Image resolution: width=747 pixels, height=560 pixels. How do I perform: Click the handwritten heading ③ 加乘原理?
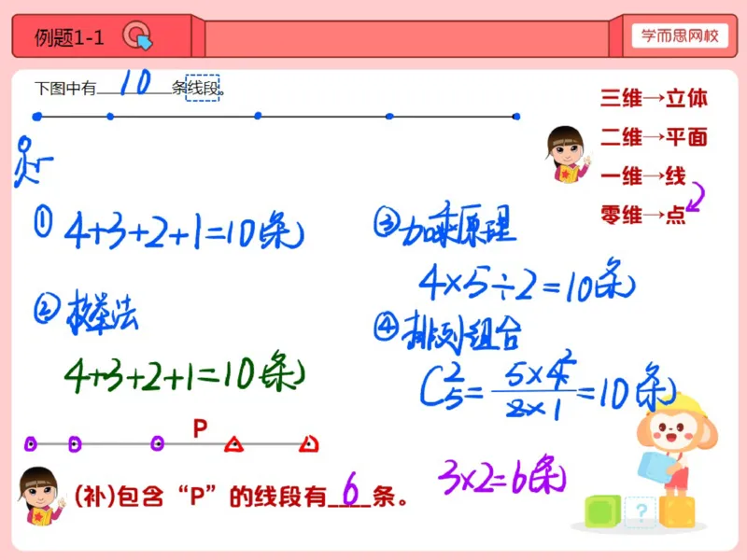point(444,224)
